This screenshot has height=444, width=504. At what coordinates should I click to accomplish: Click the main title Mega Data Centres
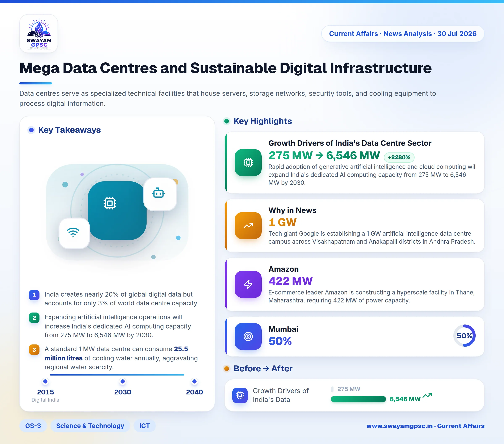coord(225,68)
